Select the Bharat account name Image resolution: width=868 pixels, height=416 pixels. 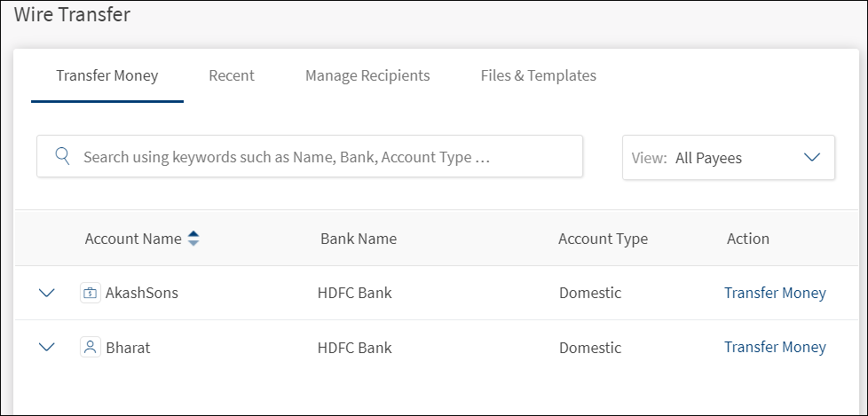point(128,347)
